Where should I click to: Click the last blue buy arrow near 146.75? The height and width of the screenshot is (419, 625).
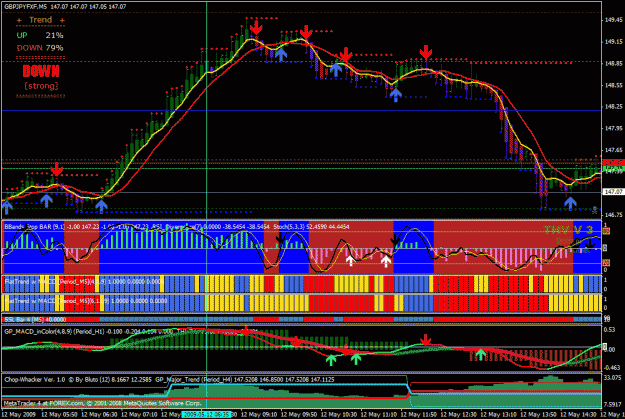tap(570, 203)
